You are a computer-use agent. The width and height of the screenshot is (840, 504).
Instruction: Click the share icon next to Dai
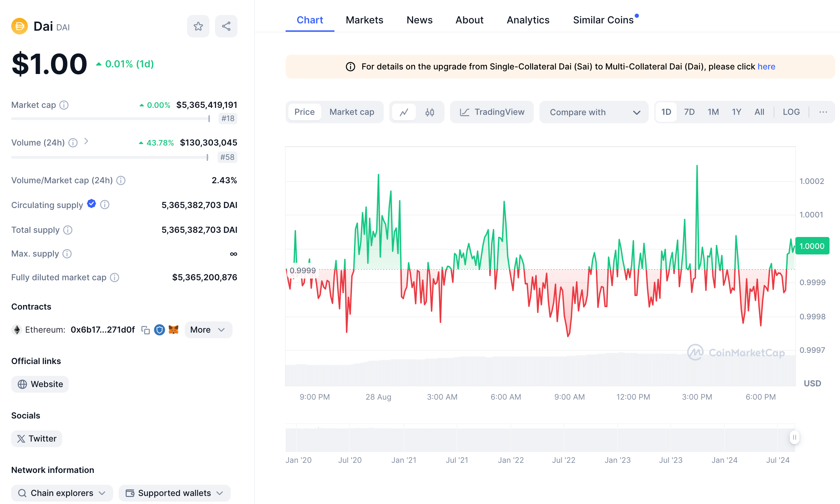226,26
